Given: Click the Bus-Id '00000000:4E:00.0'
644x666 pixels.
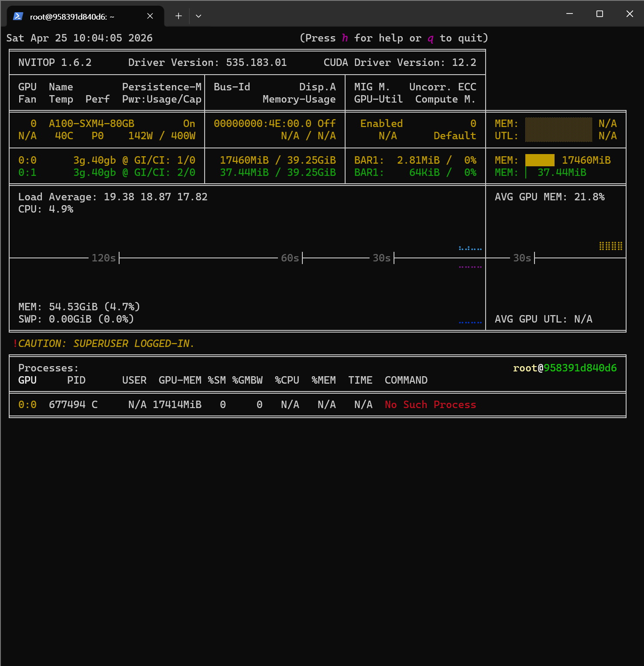Looking at the screenshot, I should tap(263, 124).
